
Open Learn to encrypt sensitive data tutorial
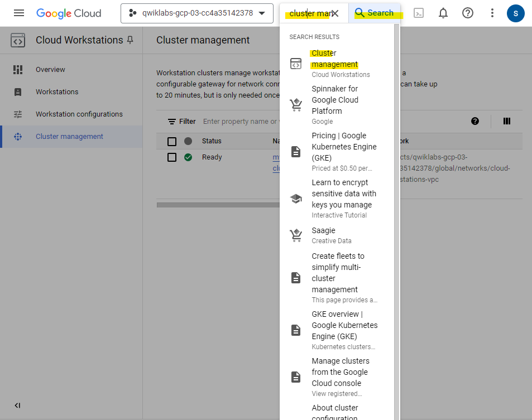(x=337, y=199)
